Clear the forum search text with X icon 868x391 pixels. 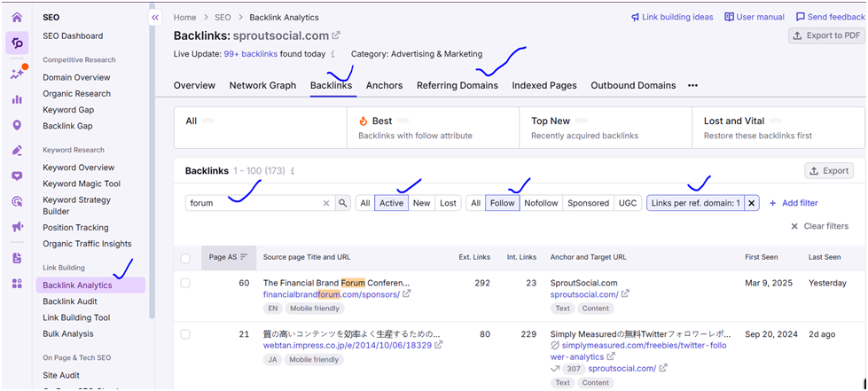(x=325, y=203)
